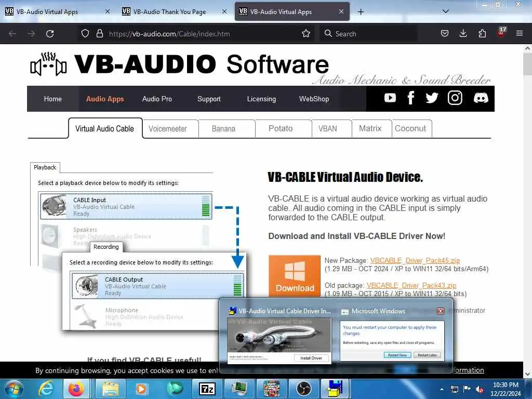The height and width of the screenshot is (399, 532).
Task: Open VB-Audio YouTube channel icon
Action: pos(390,98)
